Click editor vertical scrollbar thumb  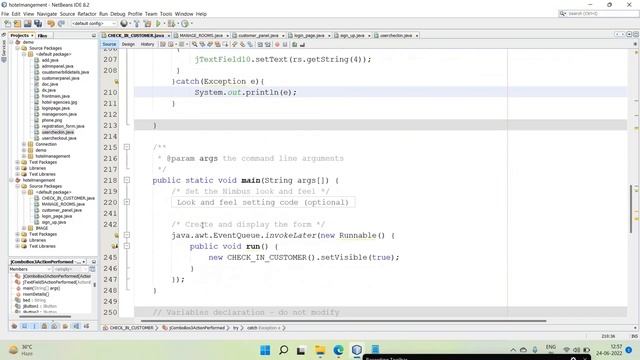point(631,209)
